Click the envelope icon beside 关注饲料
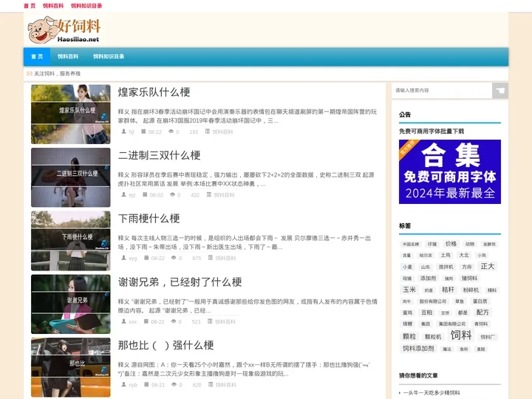 [x=30, y=73]
